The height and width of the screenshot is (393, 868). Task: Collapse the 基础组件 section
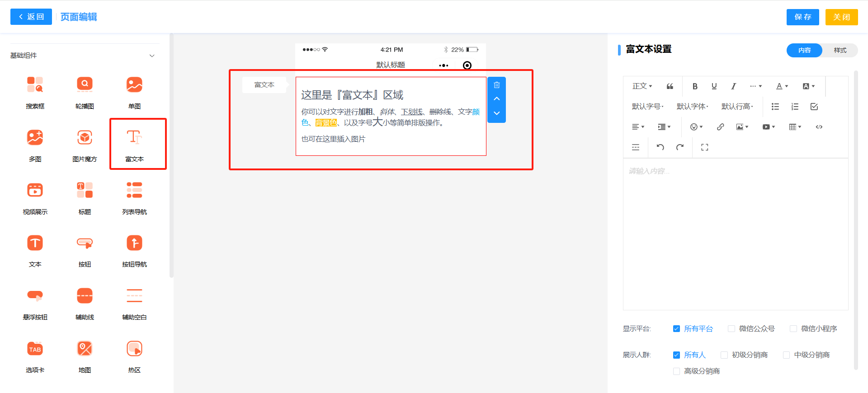152,56
